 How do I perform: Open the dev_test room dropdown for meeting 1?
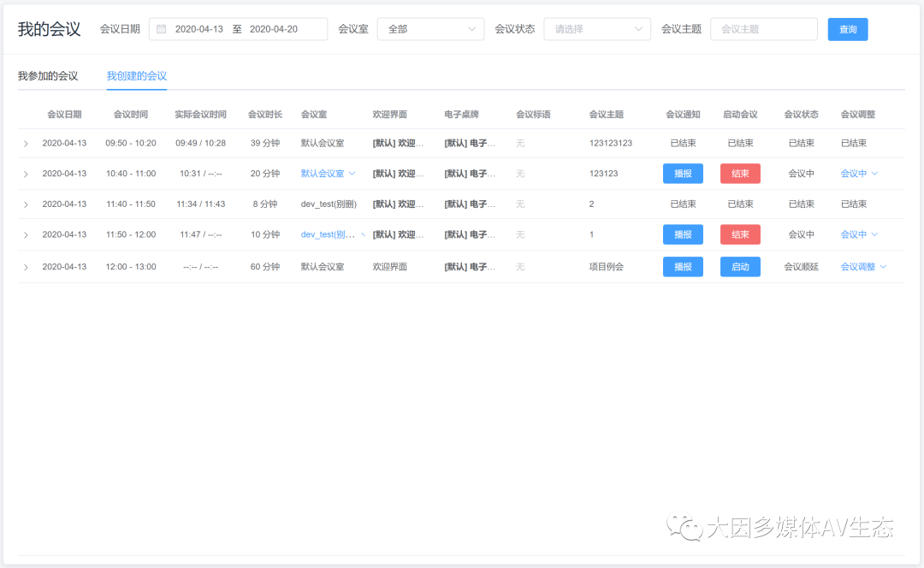326,234
